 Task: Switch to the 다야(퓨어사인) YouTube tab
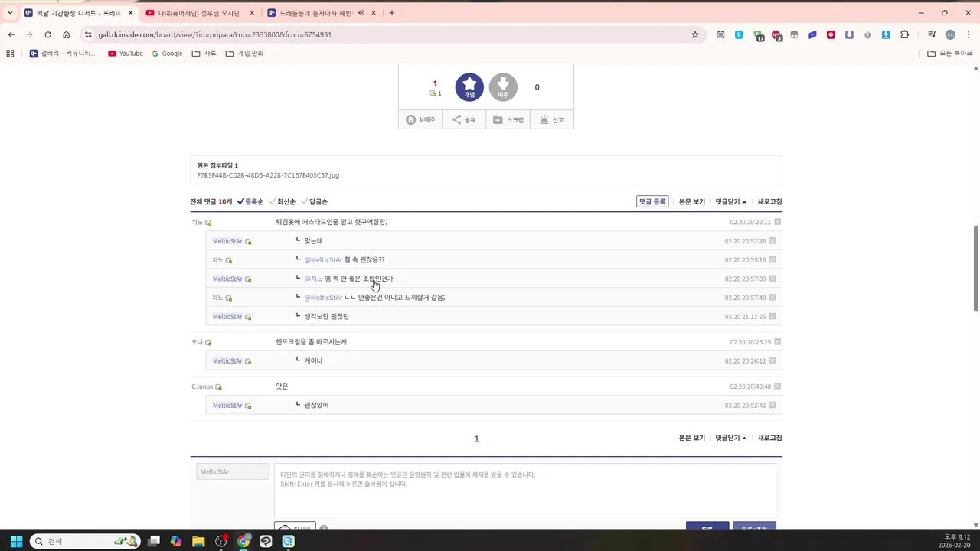coord(199,13)
